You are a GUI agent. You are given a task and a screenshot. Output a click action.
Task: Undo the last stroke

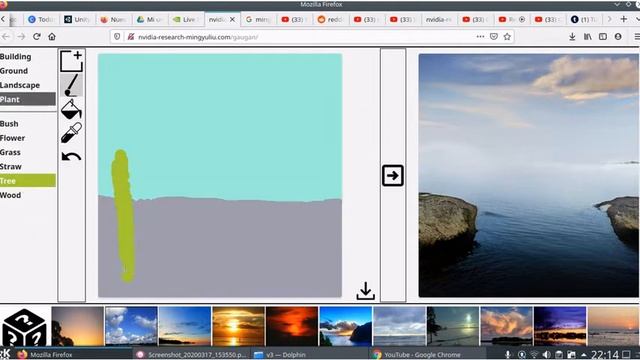pyautogui.click(x=71, y=156)
